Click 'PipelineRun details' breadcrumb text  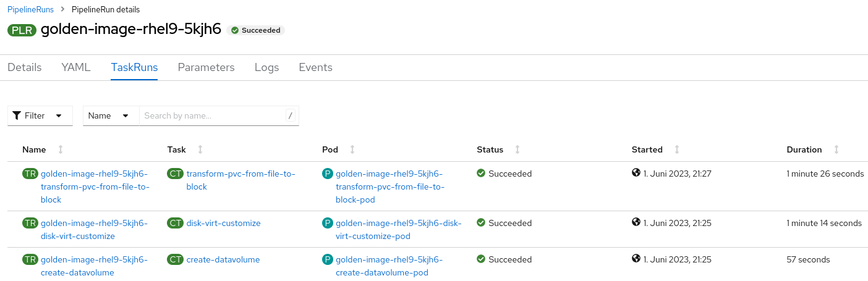(106, 9)
